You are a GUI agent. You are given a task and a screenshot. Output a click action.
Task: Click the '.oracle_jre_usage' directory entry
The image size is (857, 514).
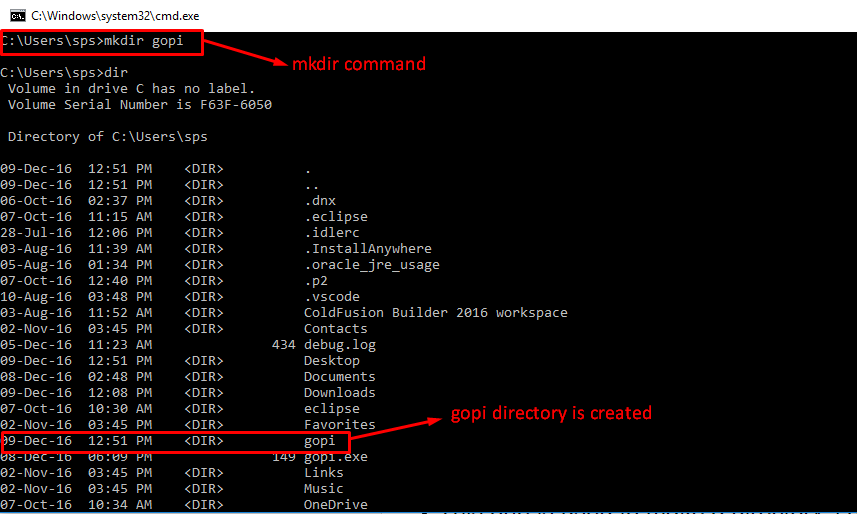[x=372, y=265]
